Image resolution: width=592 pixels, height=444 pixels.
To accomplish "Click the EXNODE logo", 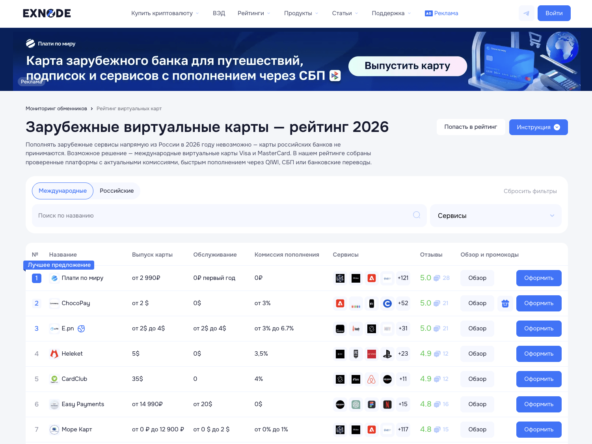I will [47, 13].
